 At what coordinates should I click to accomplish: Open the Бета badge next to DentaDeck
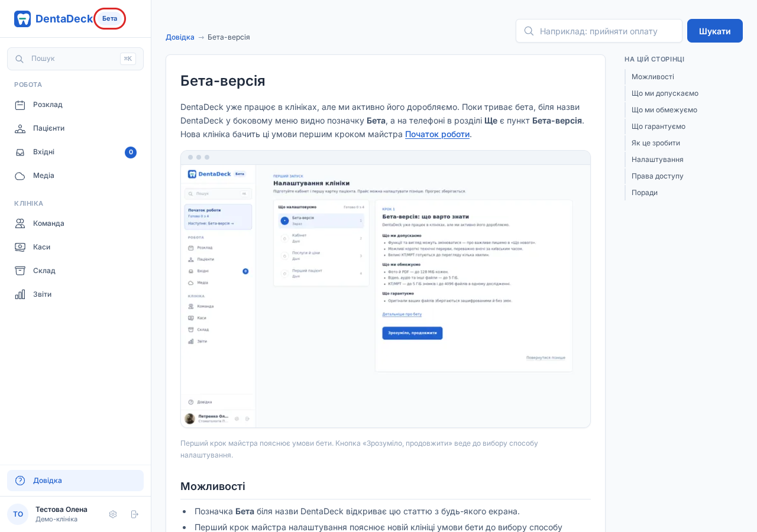pos(109,18)
